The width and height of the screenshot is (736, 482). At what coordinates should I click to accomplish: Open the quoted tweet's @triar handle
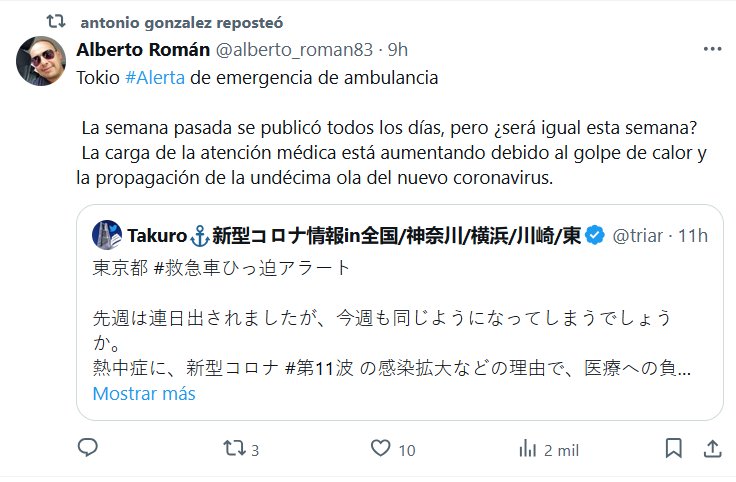(x=637, y=236)
